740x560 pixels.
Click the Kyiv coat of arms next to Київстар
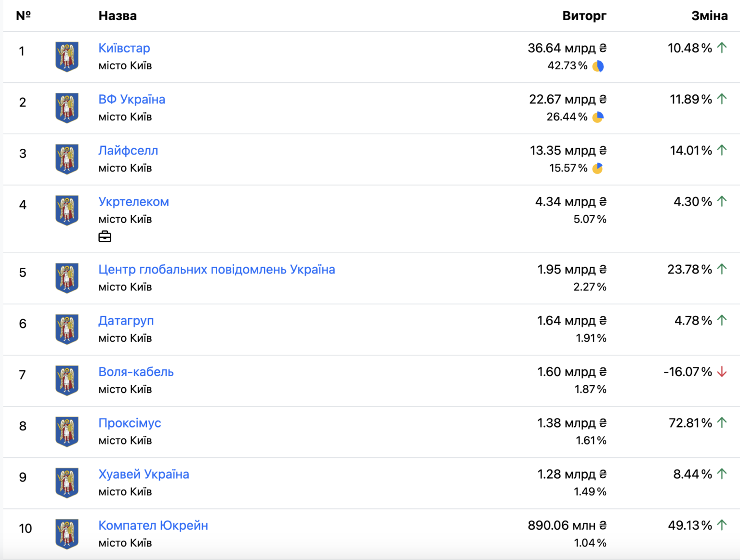[x=67, y=57]
